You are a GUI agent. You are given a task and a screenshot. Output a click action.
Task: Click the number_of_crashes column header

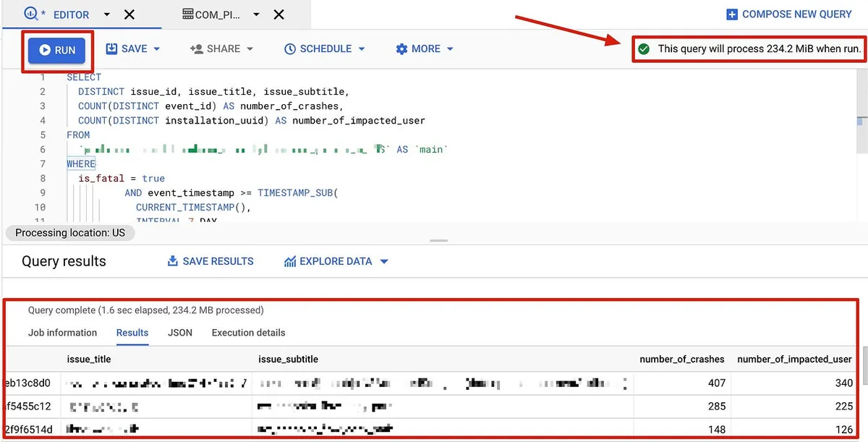pos(681,359)
